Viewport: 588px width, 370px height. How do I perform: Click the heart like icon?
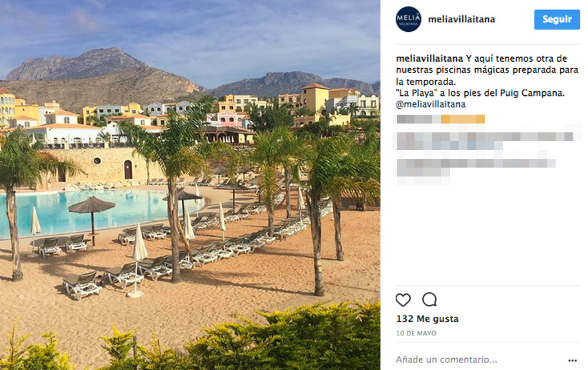coord(403,300)
